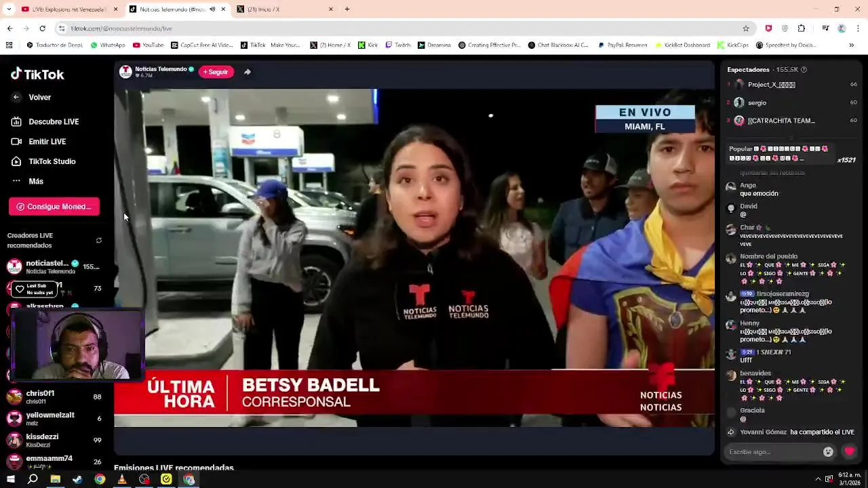The image size is (868, 488).
Task: Open the Traductor de DeepL bookmark
Action: (54, 45)
